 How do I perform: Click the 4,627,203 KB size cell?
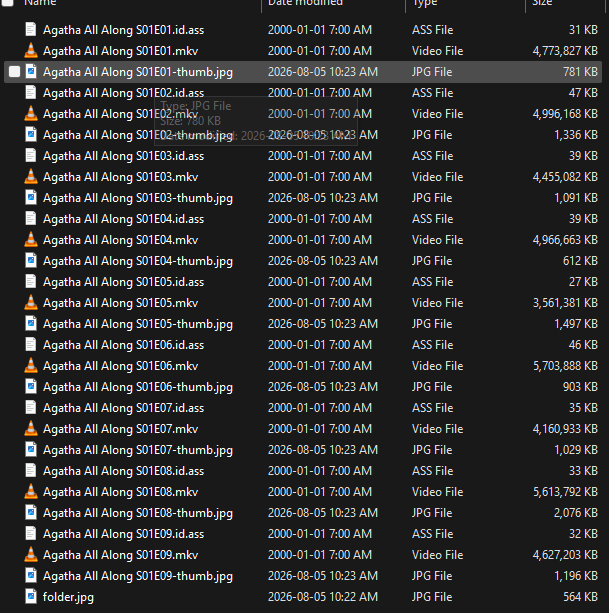pyautogui.click(x=565, y=555)
